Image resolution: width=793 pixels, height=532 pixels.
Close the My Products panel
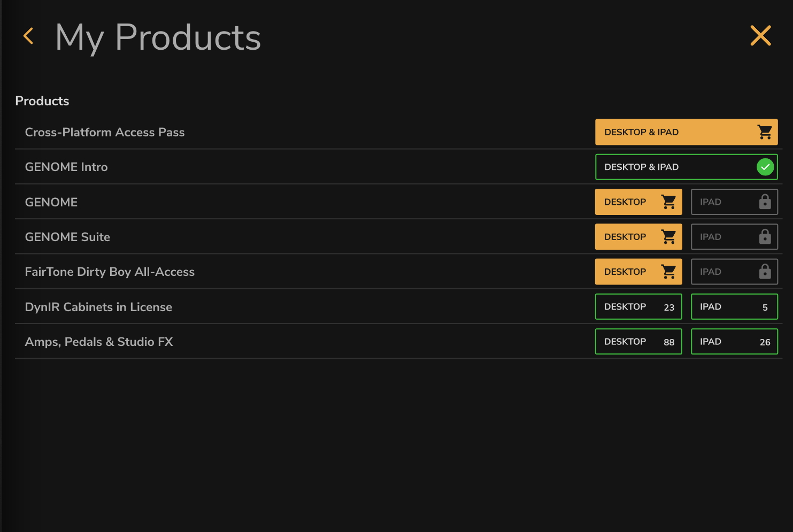[760, 36]
